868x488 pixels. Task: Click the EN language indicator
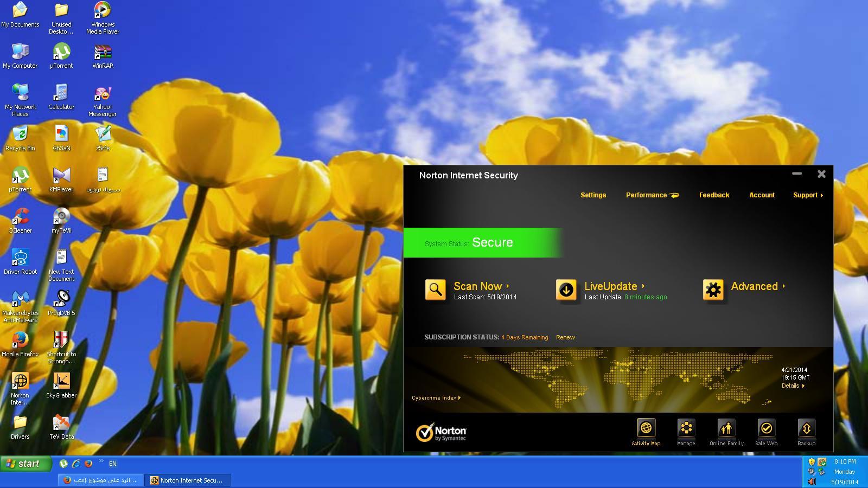pyautogui.click(x=113, y=464)
